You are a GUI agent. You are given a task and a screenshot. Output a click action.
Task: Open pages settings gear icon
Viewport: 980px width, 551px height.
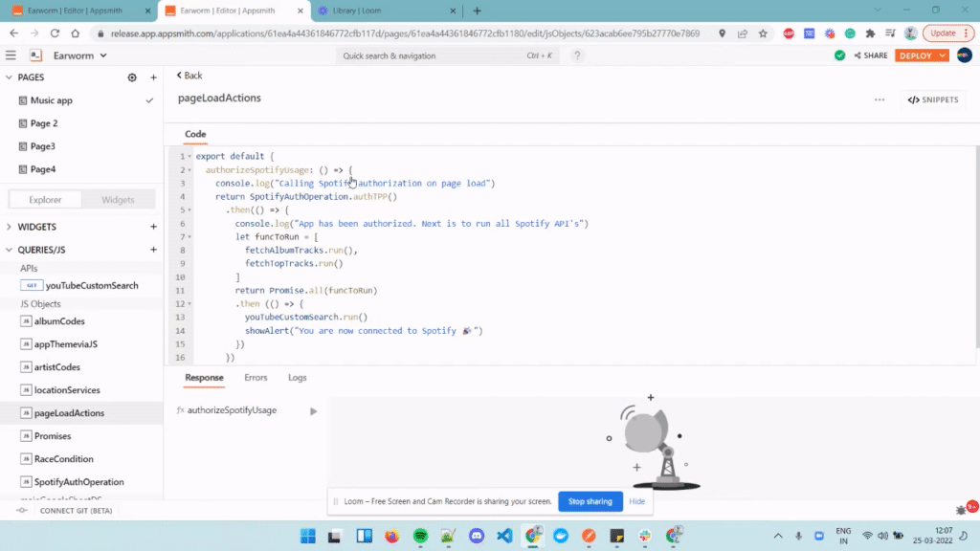coord(132,77)
